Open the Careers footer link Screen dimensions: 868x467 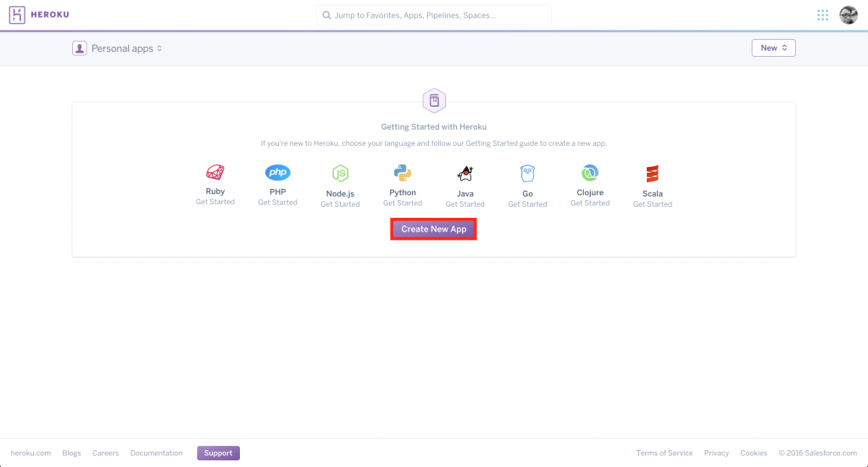(x=105, y=453)
